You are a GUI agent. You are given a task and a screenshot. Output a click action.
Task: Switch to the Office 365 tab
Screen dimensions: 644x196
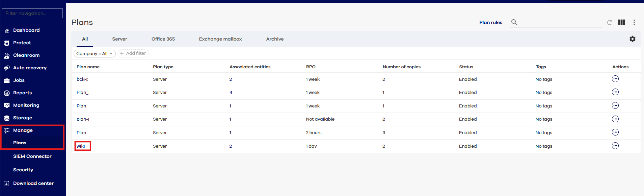click(163, 39)
